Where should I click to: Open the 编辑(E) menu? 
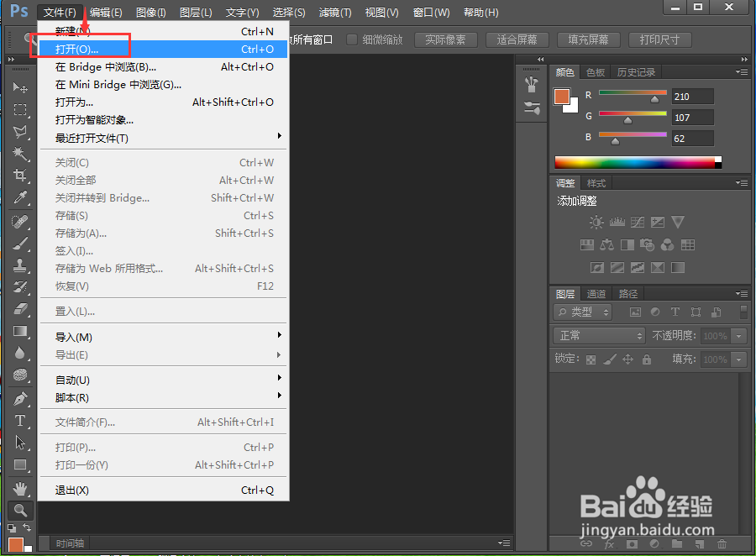click(x=106, y=13)
